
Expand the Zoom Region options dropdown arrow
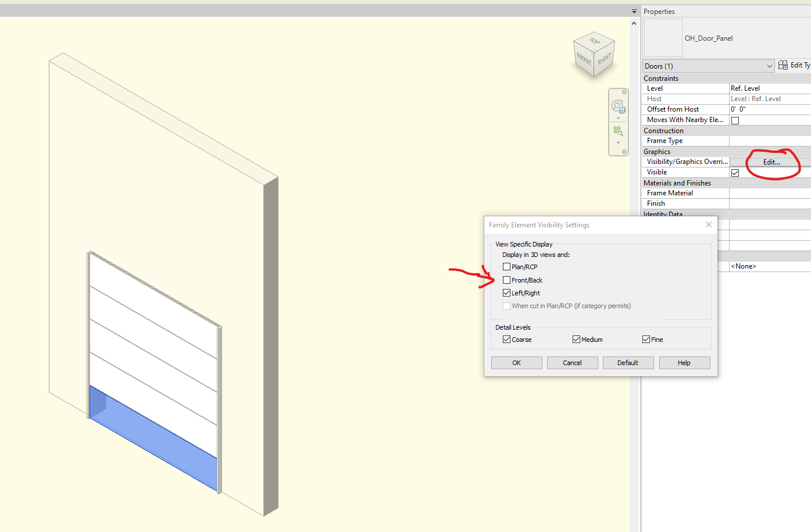point(618,142)
